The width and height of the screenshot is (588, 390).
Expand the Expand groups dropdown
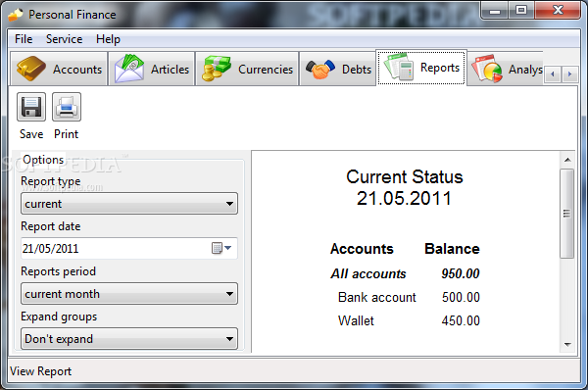(x=129, y=339)
